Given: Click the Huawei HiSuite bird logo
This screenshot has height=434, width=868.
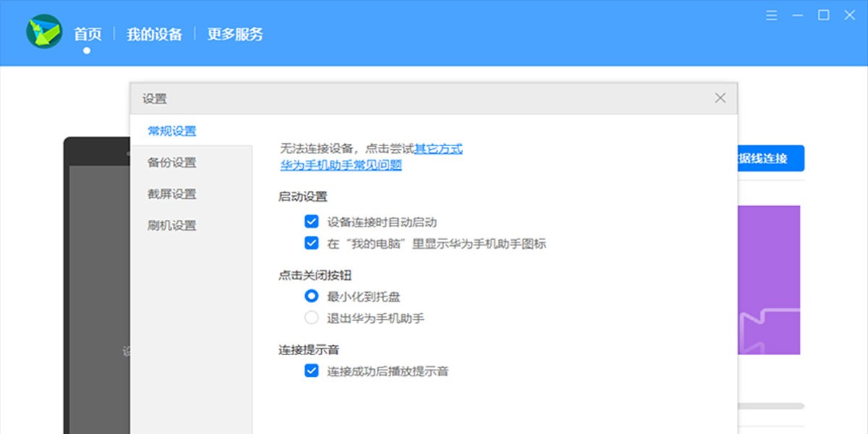Looking at the screenshot, I should tap(44, 31).
